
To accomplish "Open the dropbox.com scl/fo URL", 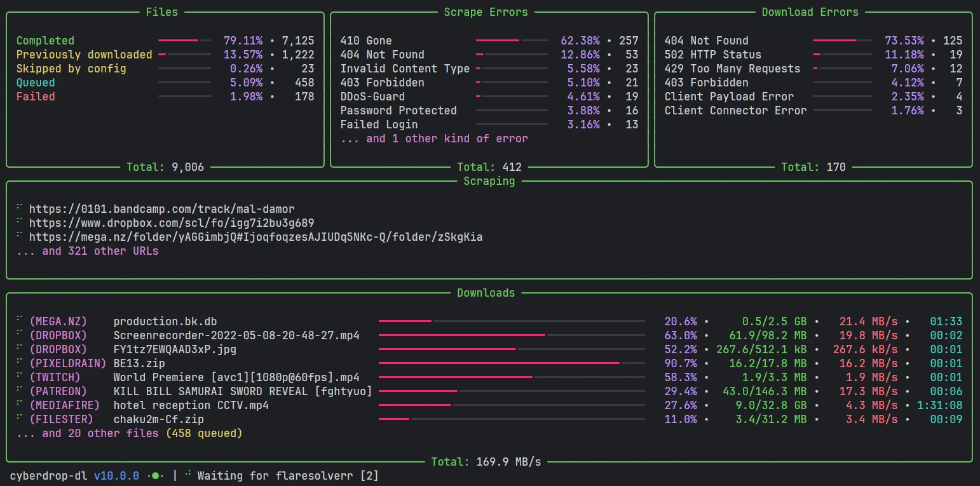I will pos(172,223).
